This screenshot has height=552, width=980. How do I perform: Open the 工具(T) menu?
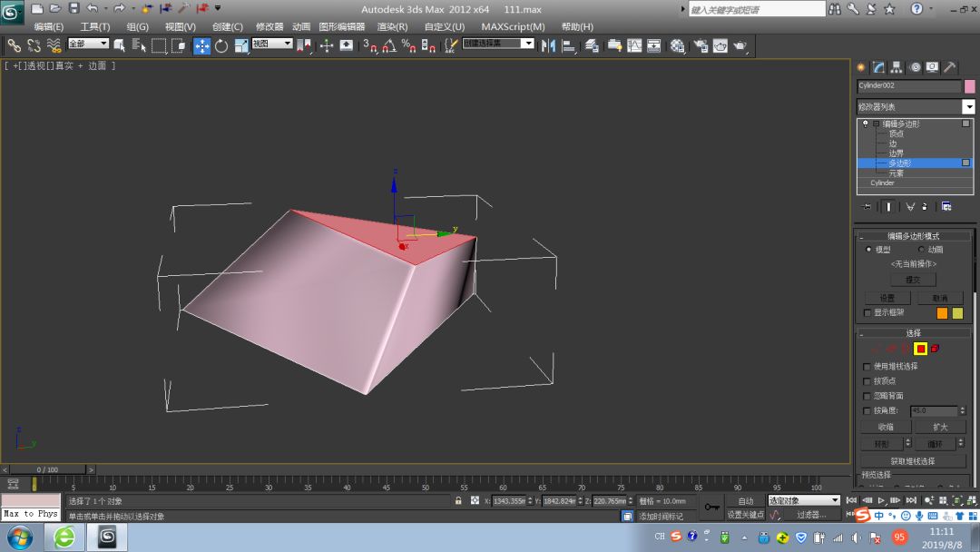[x=95, y=26]
